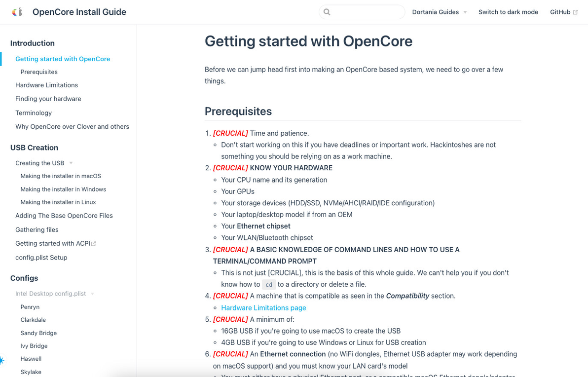Click the 4GB USB bullet line
The height and width of the screenshot is (377, 588).
coord(324,342)
